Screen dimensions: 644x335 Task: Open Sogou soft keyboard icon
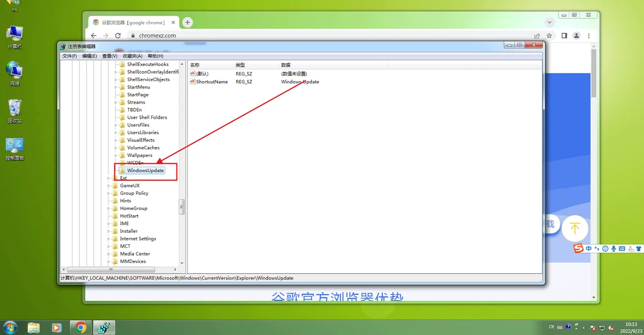pos(622,249)
